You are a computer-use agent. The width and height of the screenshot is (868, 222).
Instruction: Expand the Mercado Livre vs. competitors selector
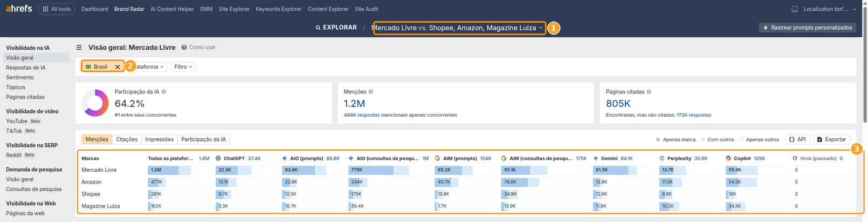(458, 28)
